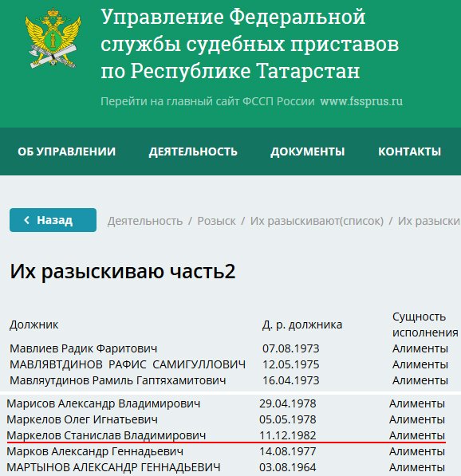Follow the www.fssprus.ru link

[361, 101]
